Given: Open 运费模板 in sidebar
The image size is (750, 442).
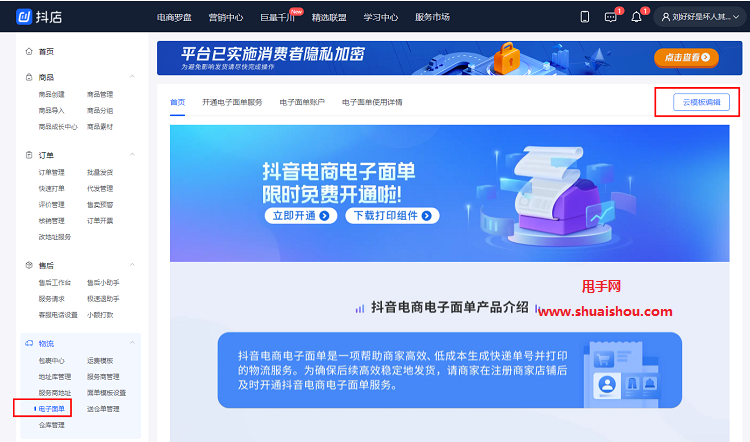Looking at the screenshot, I should coord(100,361).
